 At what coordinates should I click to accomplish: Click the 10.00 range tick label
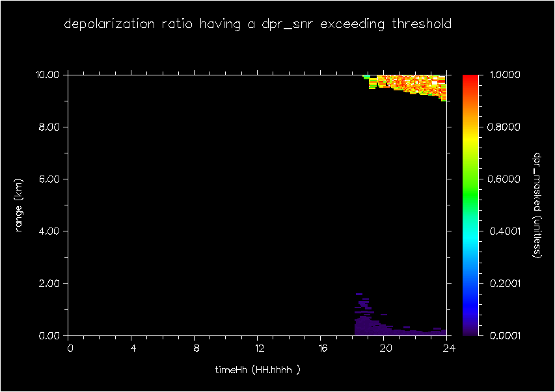point(47,75)
